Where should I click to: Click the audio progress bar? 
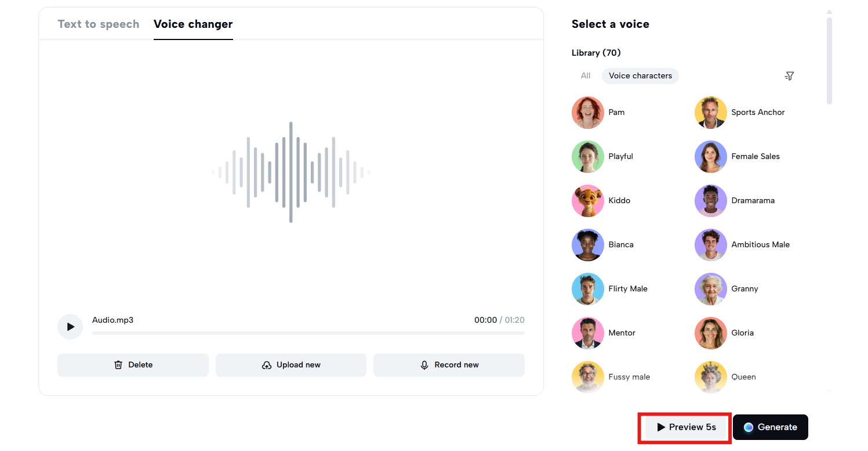pos(308,333)
